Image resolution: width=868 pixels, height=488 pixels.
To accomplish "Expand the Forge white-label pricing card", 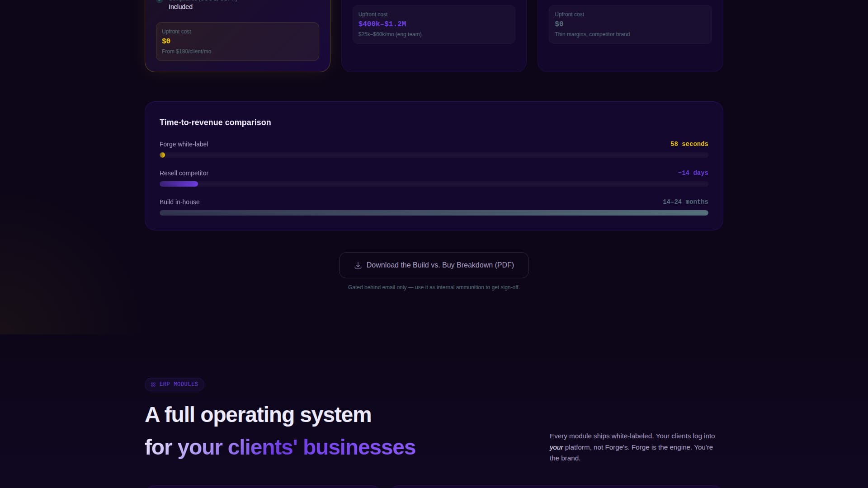I will (237, 35).
